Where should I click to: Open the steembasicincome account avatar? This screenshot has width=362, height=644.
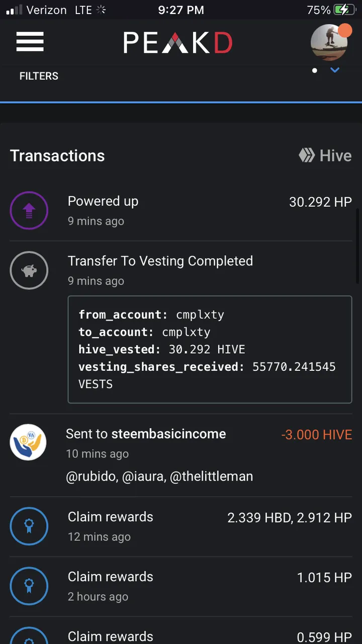(28, 442)
